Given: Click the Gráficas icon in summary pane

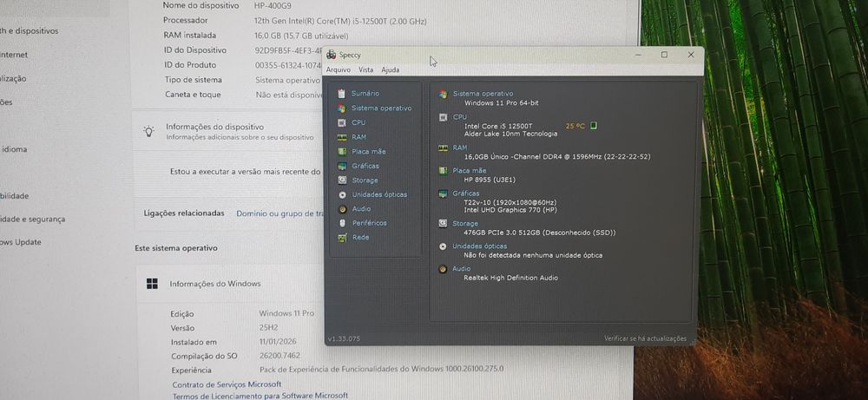Looking at the screenshot, I should [x=443, y=193].
